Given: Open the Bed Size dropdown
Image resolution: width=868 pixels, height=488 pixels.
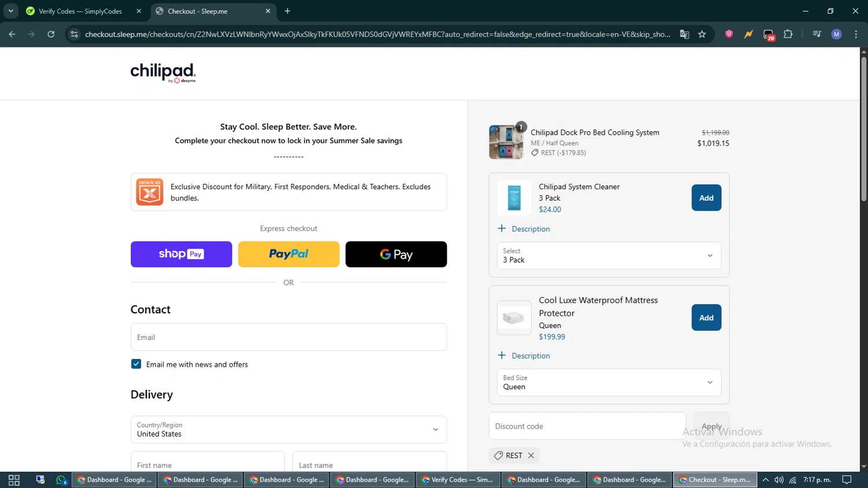Looking at the screenshot, I should [609, 382].
